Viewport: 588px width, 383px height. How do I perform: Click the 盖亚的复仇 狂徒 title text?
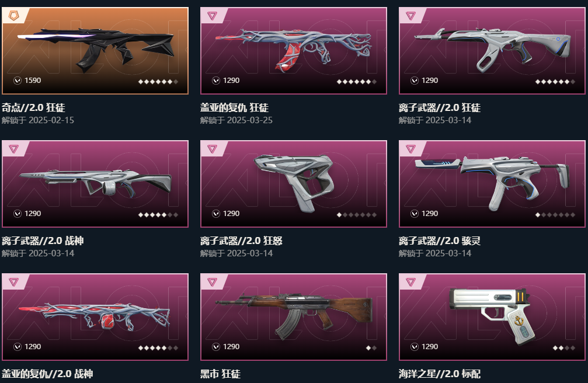pos(234,107)
